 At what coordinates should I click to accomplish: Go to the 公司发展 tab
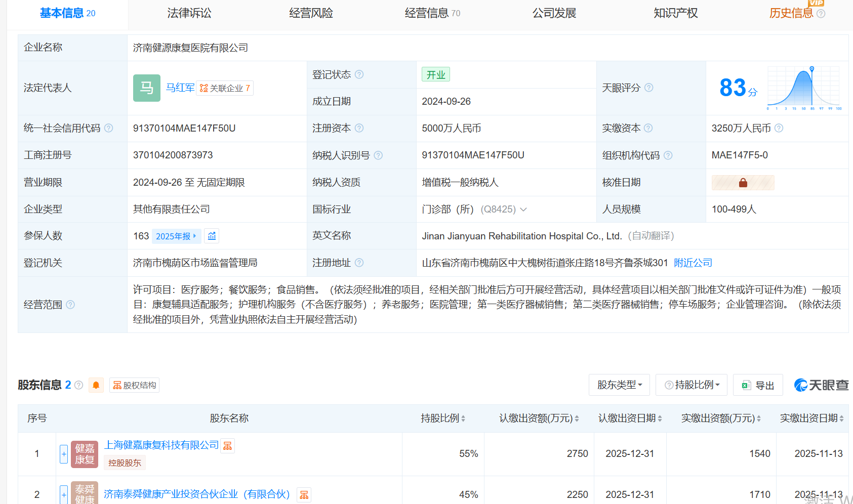(554, 13)
